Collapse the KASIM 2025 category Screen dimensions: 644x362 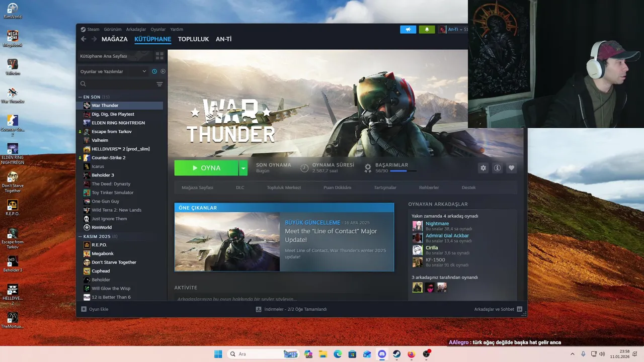click(80, 236)
